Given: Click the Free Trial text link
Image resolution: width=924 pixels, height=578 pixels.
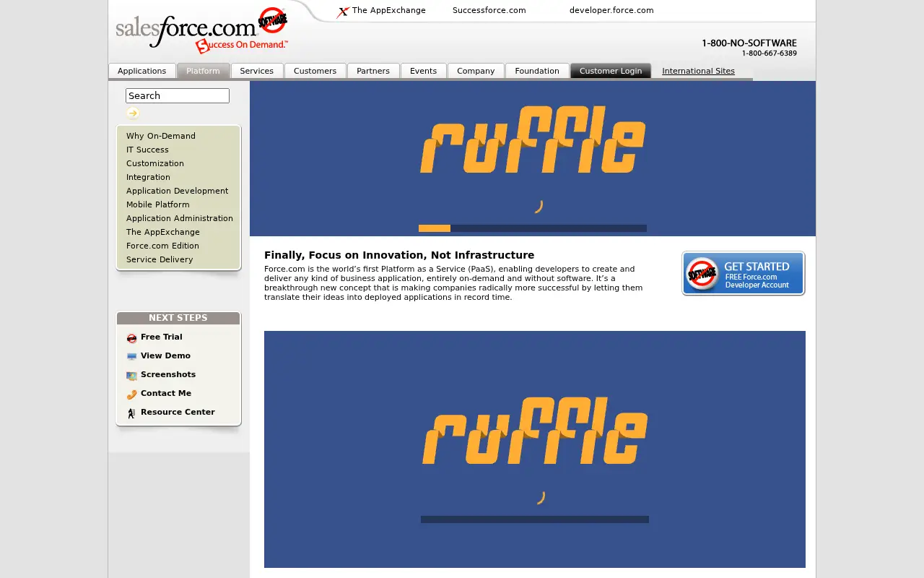Looking at the screenshot, I should tap(162, 337).
